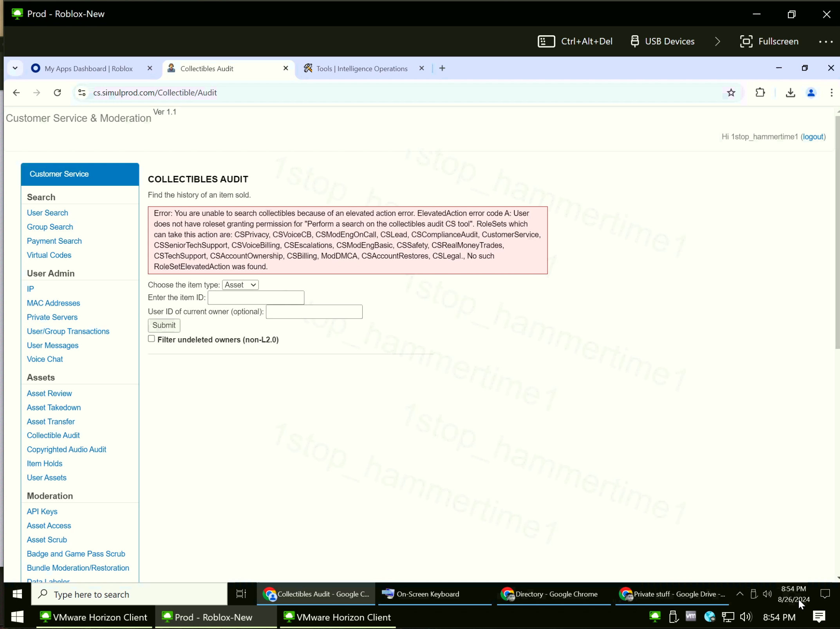
Task: Switch the remote session to Fullscreen
Action: (769, 41)
